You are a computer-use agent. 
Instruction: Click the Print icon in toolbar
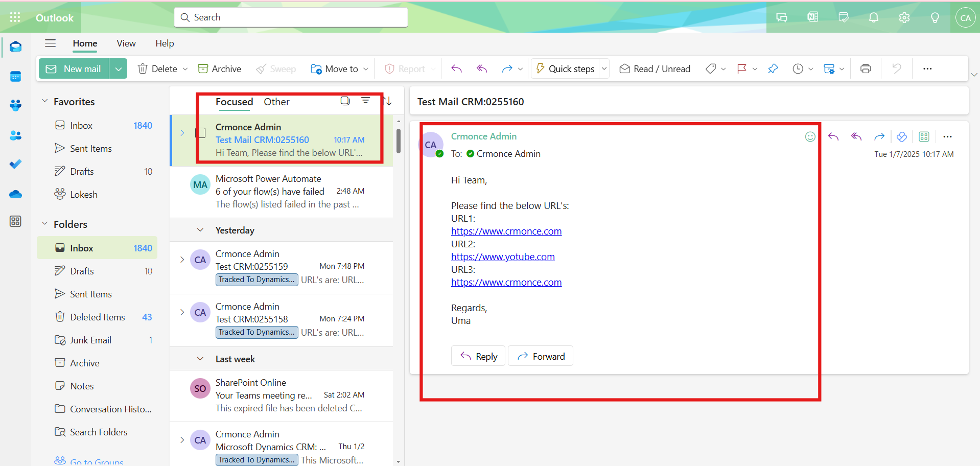[866, 68]
